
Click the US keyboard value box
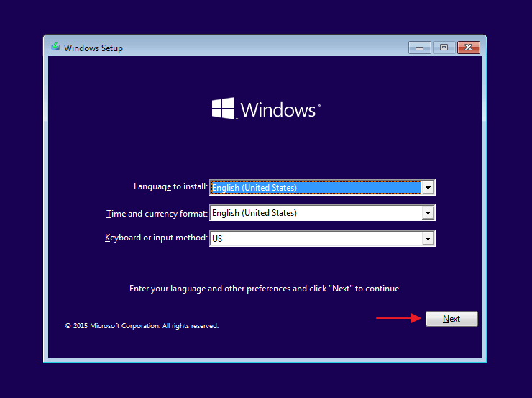click(x=315, y=238)
